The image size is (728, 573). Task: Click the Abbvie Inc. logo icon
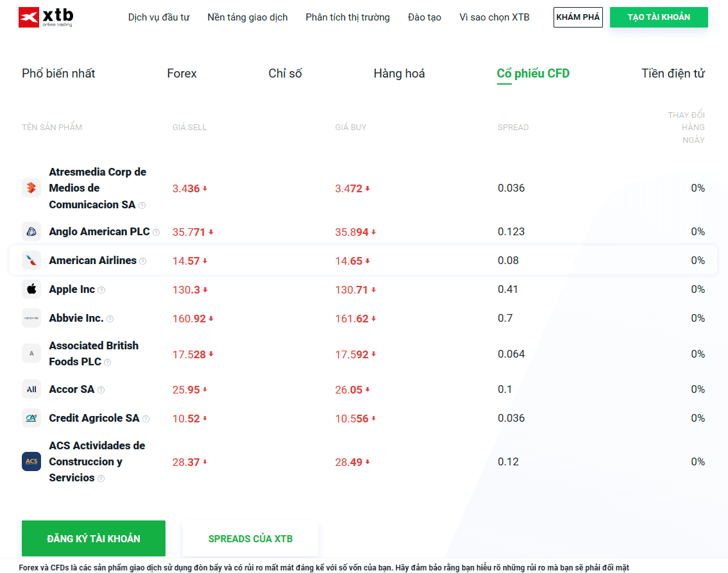[31, 318]
